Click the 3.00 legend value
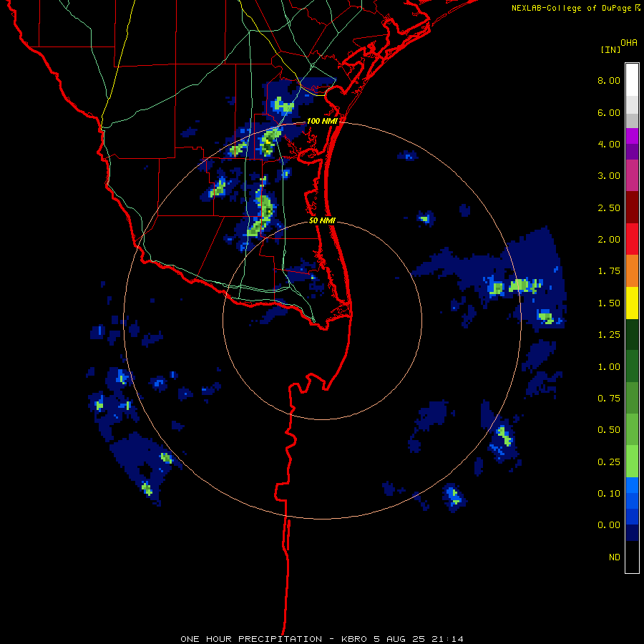The image size is (644, 644). [609, 176]
